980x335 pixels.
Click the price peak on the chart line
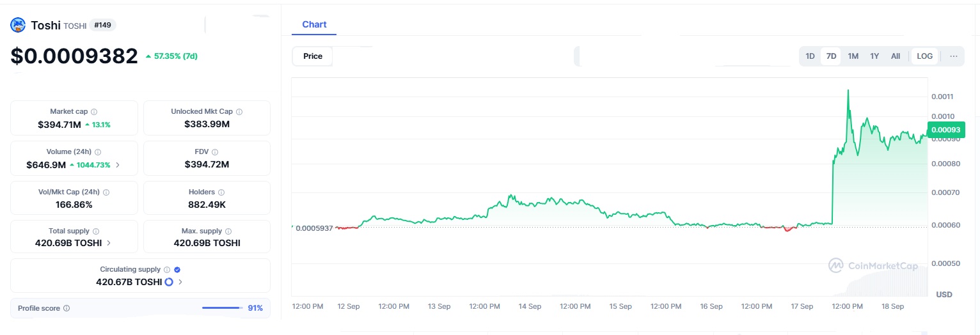point(848,91)
